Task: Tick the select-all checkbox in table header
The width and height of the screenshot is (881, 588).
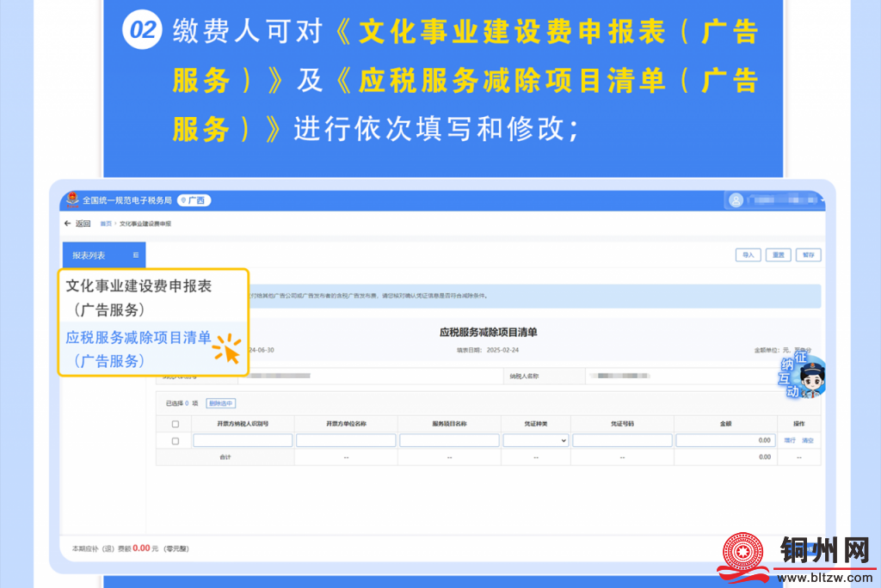Action: pos(176,424)
